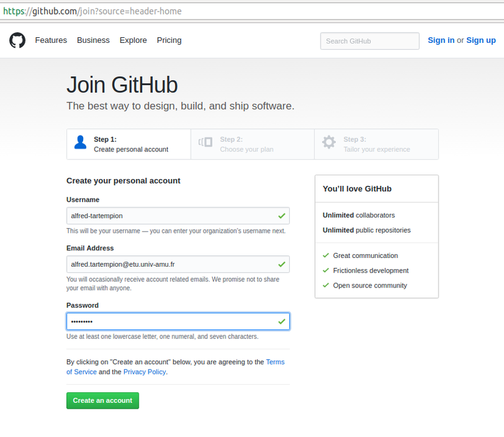
Task: Click the Username field green checkmark
Action: tap(282, 216)
